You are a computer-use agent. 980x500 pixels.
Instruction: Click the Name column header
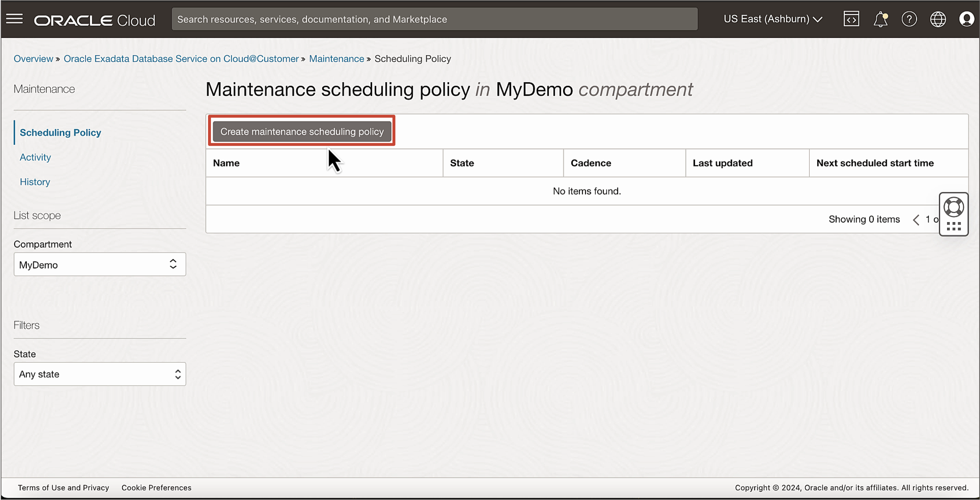tap(226, 163)
